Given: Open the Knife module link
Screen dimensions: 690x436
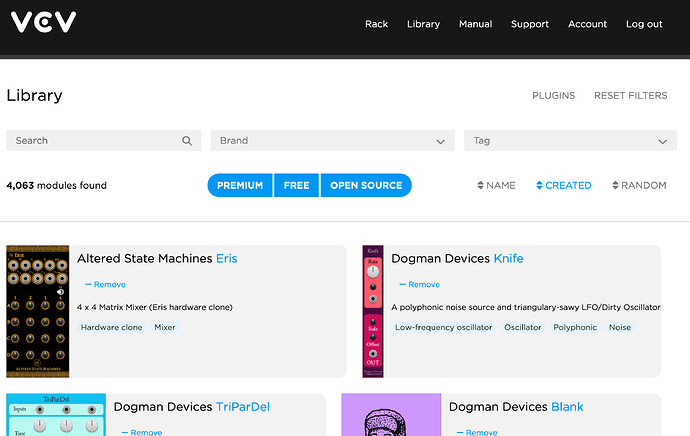Looking at the screenshot, I should pos(508,258).
